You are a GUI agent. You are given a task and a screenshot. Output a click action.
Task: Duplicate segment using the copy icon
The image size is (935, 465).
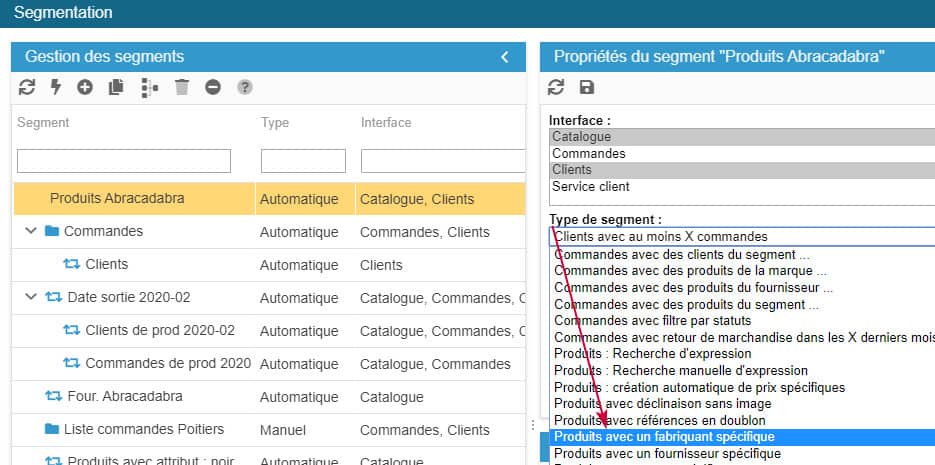[116, 87]
